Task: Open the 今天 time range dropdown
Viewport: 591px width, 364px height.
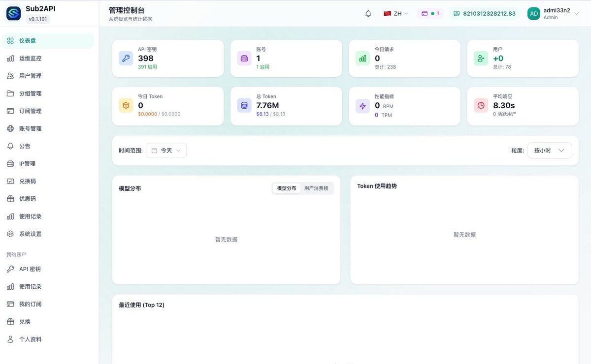Action: (166, 151)
